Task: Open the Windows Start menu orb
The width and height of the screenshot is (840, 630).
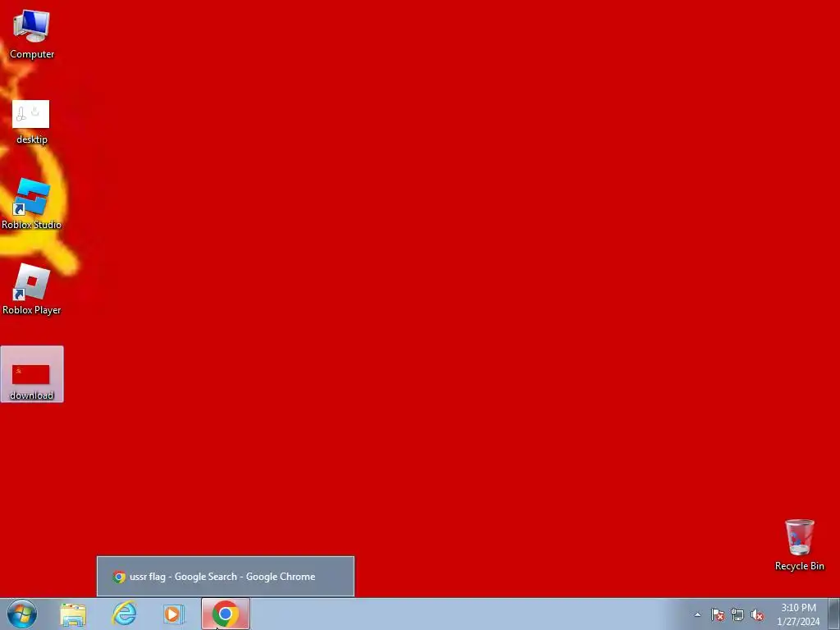Action: [22, 614]
